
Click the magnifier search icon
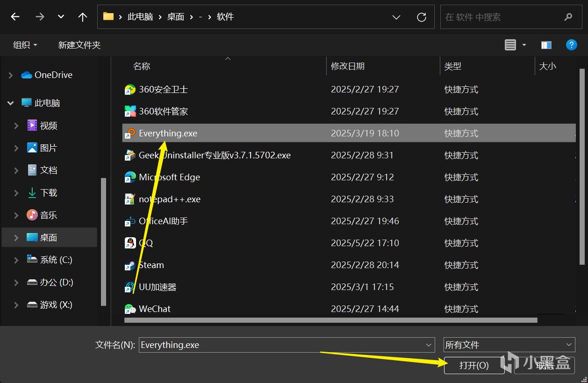pos(568,17)
